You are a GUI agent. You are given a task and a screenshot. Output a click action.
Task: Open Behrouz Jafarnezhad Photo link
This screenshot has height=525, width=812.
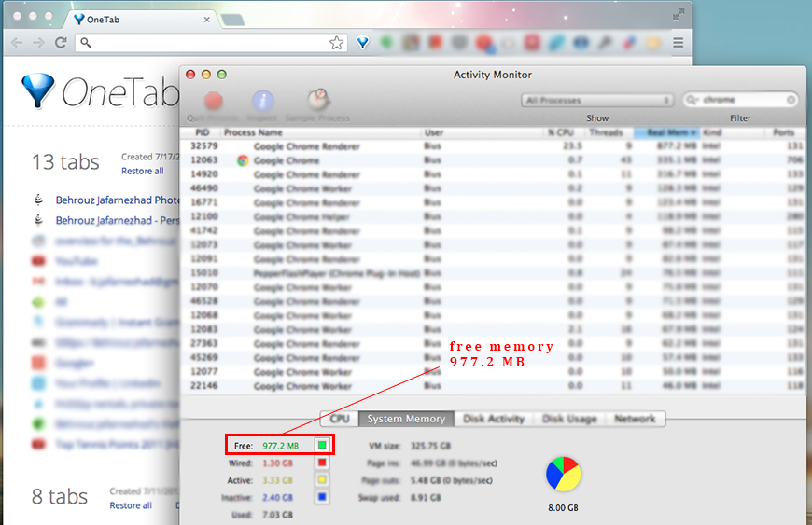(x=118, y=200)
